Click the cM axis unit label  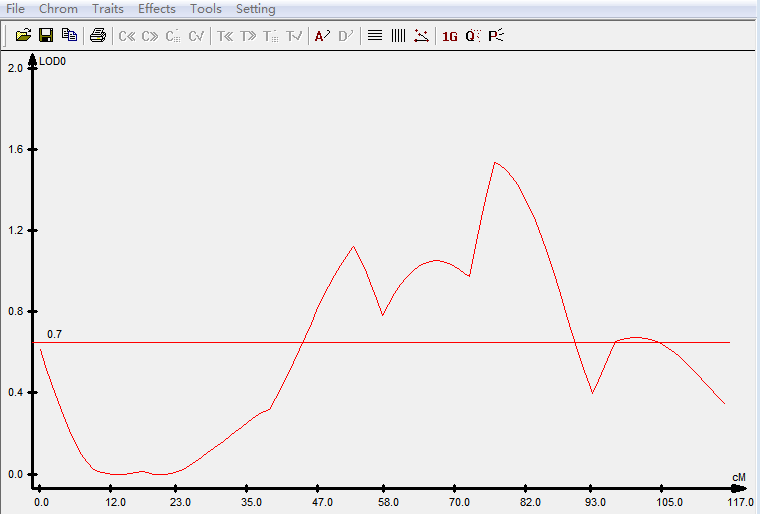[739, 478]
